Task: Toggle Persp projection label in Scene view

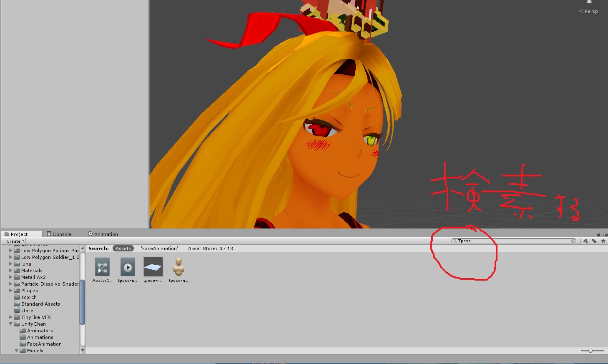Action: click(x=588, y=11)
